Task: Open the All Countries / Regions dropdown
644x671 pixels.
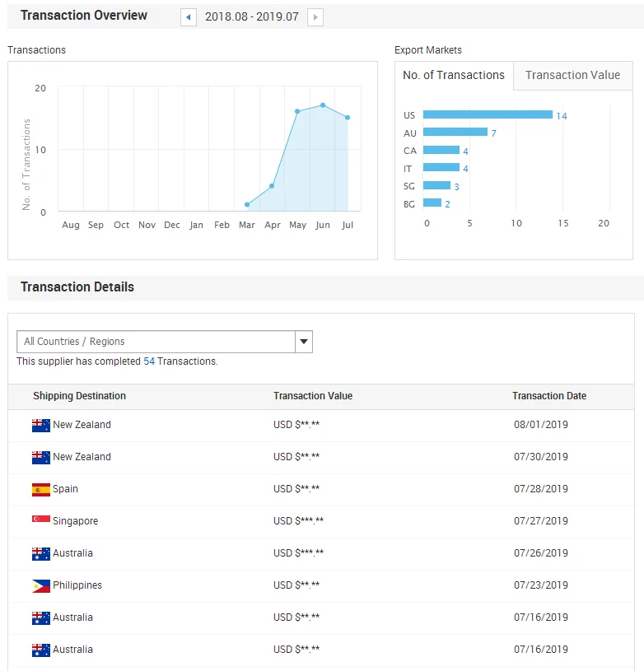Action: (x=156, y=342)
